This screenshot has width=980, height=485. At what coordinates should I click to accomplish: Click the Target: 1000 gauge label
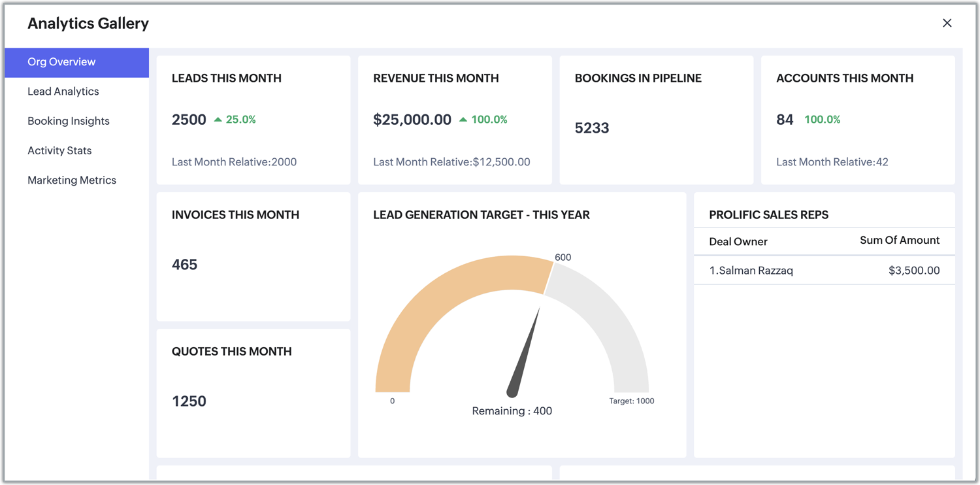tap(631, 401)
